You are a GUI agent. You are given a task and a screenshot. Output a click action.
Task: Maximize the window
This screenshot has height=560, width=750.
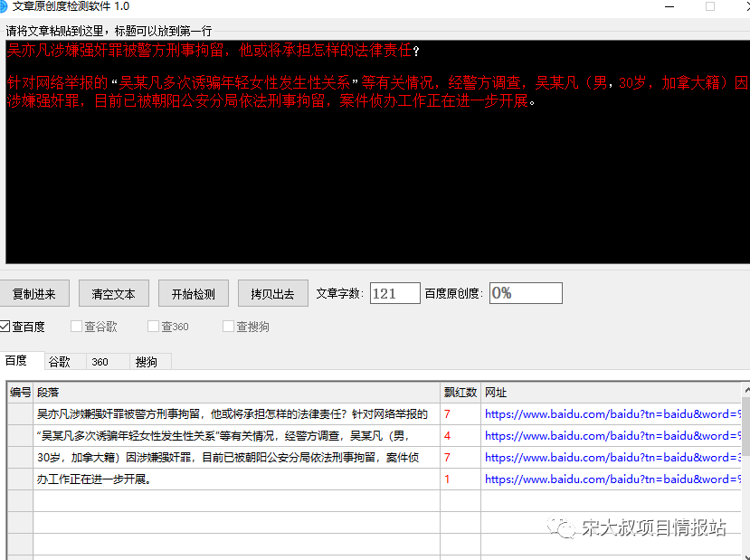[x=710, y=6]
